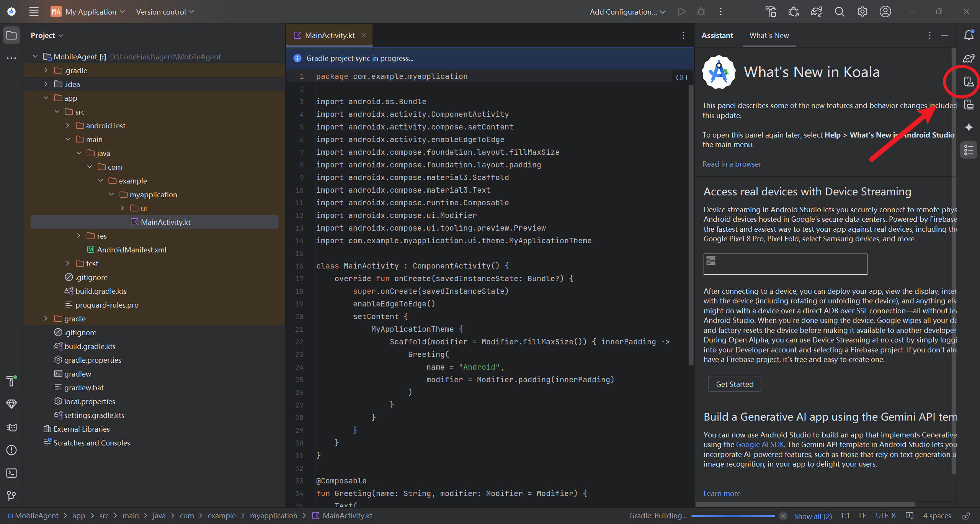Collapse the app folder
Viewport: 980px width, 524px height.
coord(46,98)
